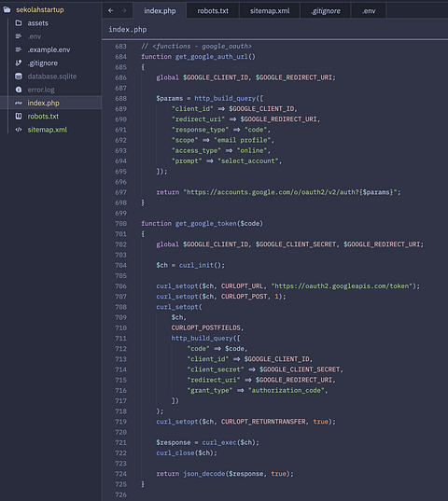Image resolution: width=448 pixels, height=501 pixels.
Task: Open the .env editor tab
Action: (x=369, y=11)
